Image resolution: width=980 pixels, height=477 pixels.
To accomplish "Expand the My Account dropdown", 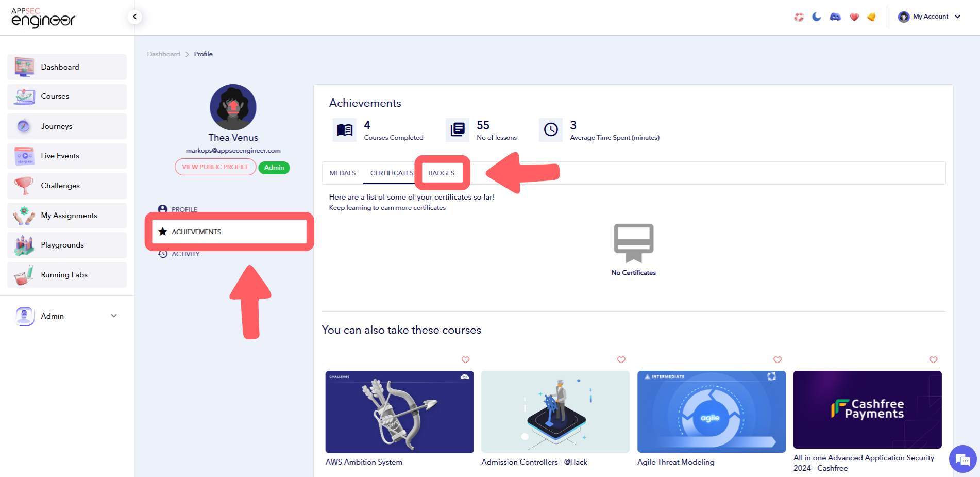I will coord(930,16).
